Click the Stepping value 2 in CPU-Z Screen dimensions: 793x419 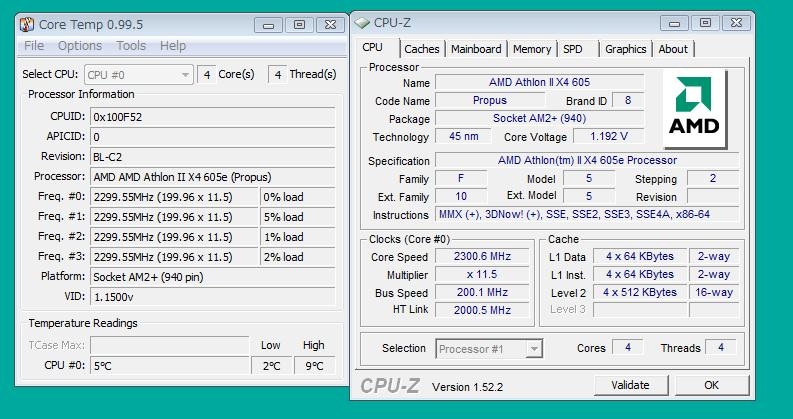point(713,178)
